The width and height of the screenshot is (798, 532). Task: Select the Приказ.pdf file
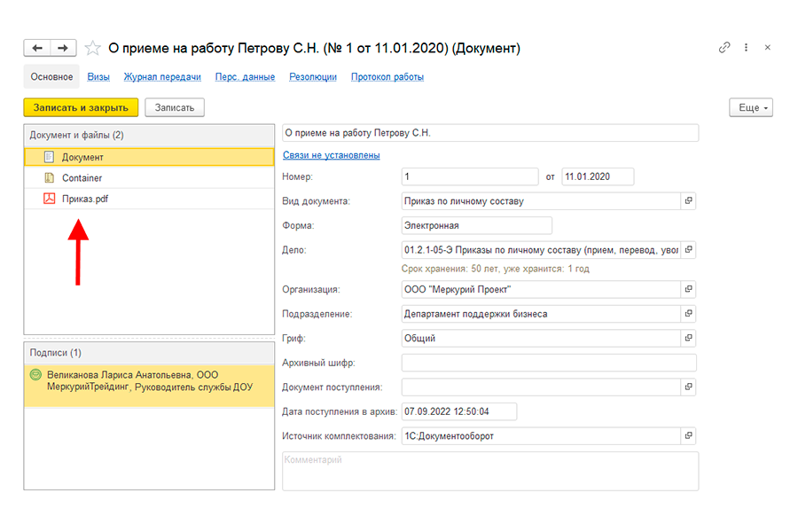click(149, 199)
